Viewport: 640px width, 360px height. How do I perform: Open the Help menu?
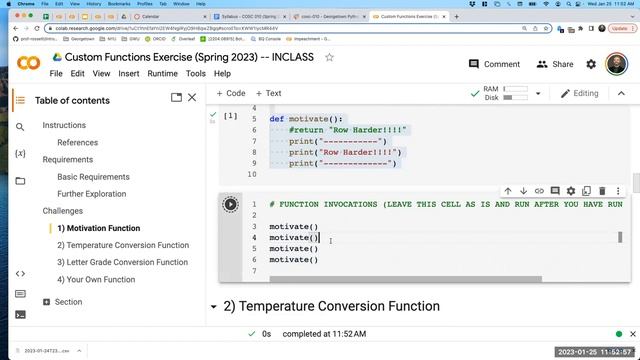[x=222, y=73]
